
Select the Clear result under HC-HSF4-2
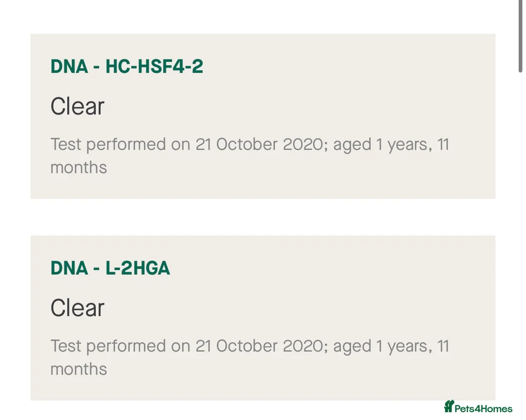pyautogui.click(x=77, y=107)
